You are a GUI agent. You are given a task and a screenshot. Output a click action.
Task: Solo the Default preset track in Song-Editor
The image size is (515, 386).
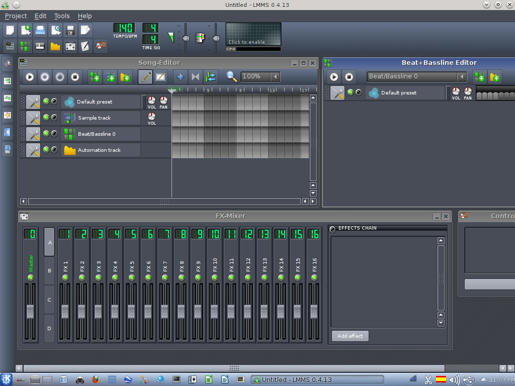[54, 101]
